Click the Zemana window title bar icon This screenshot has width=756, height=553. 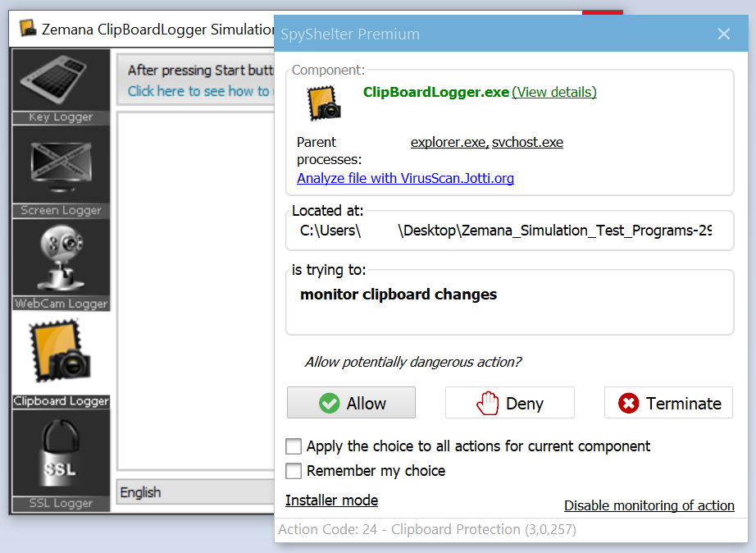point(28,28)
